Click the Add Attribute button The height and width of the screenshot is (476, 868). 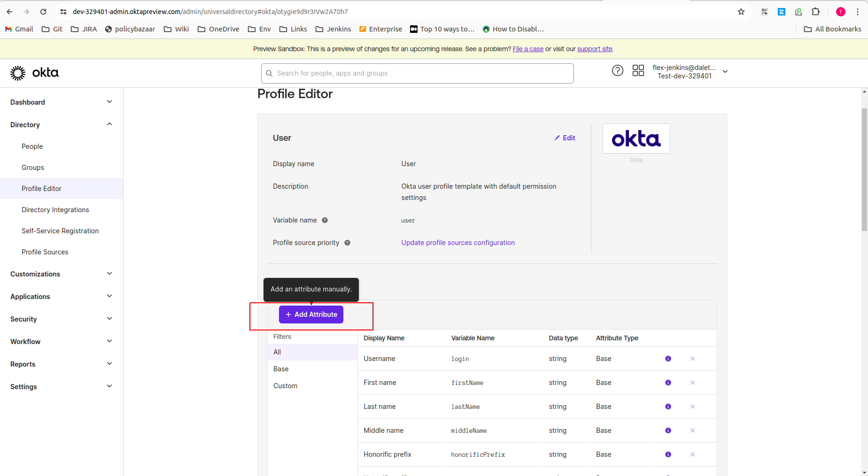311,315
